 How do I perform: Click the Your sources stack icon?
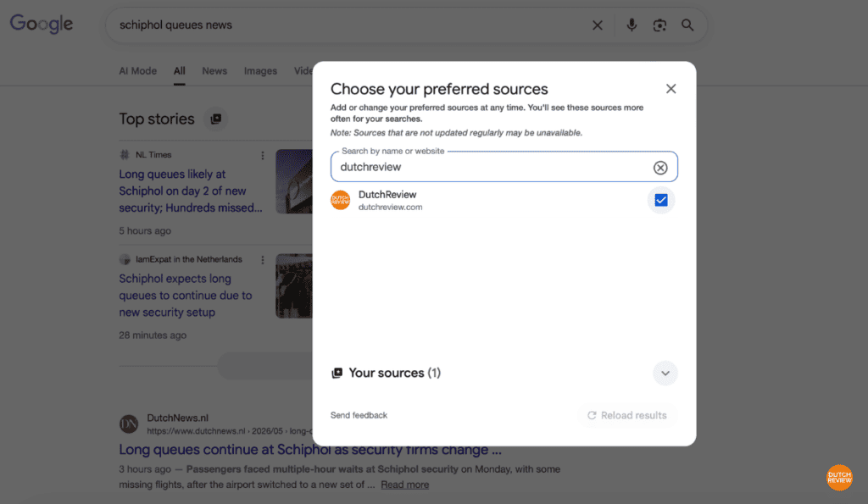(x=337, y=373)
